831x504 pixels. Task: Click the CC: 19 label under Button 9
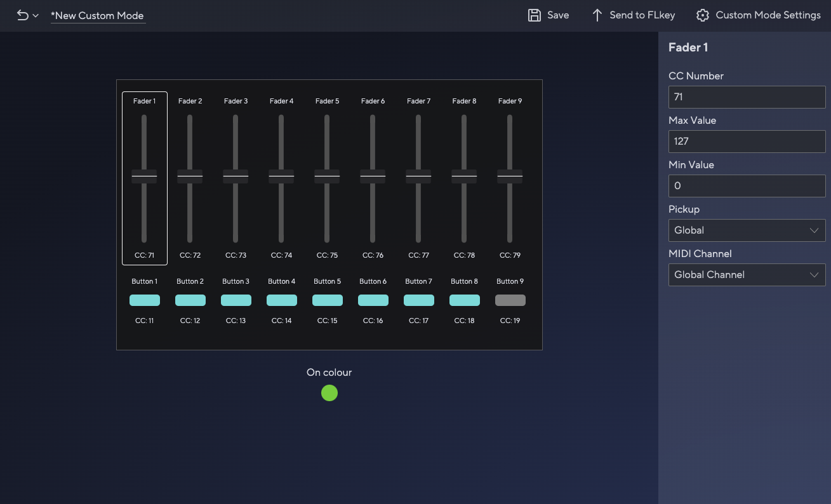(510, 321)
